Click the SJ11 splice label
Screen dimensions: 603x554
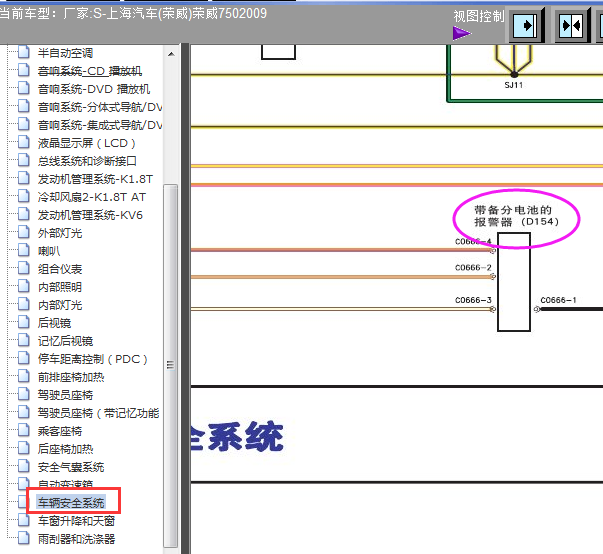[x=514, y=85]
